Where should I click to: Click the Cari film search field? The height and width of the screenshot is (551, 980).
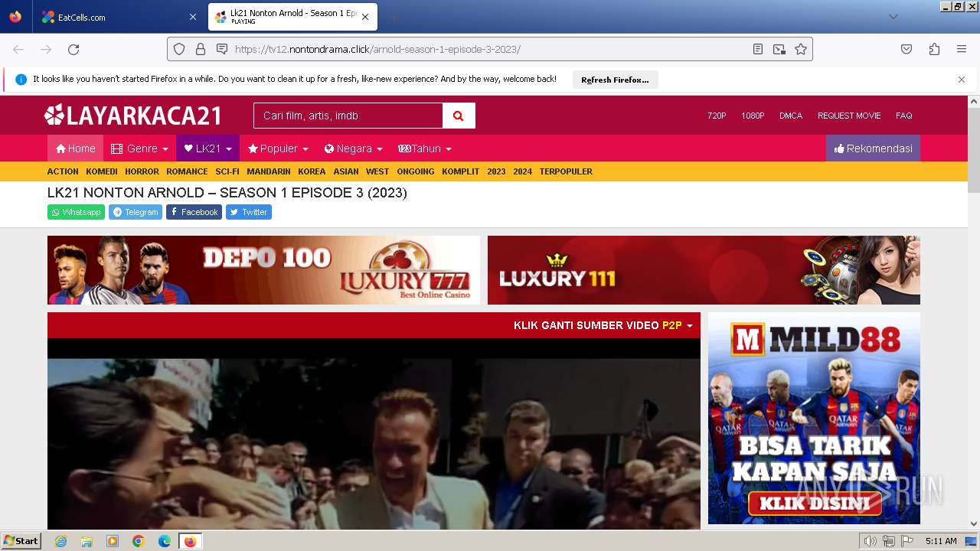tap(348, 116)
